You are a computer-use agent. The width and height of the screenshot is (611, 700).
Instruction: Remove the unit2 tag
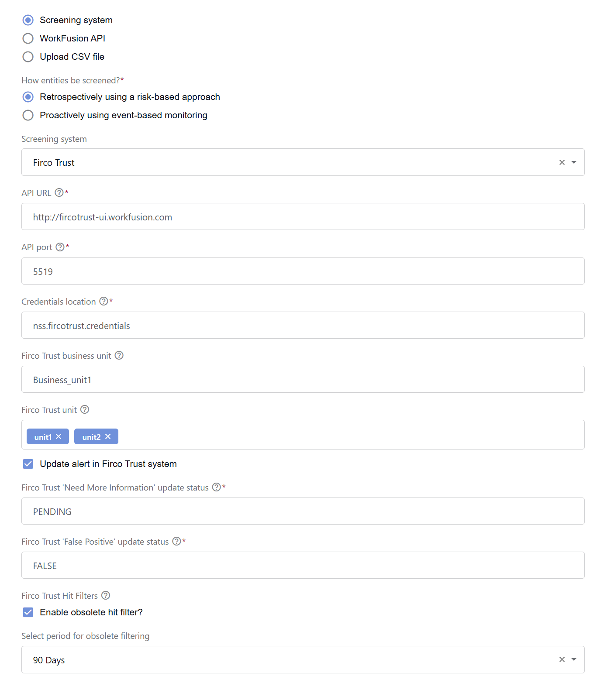pyautogui.click(x=108, y=436)
